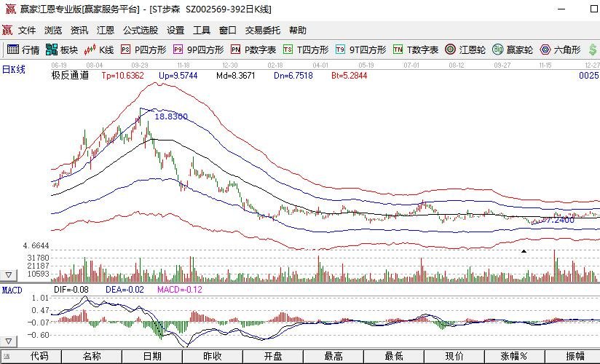The height and width of the screenshot is (364, 600).
Task: Click the 极反通道 indicator name
Action: pos(70,76)
